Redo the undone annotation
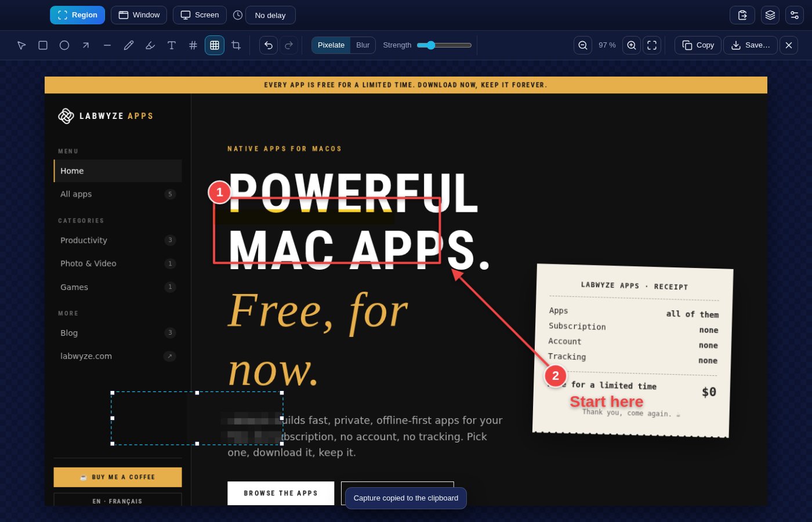Image resolution: width=812 pixels, height=522 pixels. click(x=289, y=45)
